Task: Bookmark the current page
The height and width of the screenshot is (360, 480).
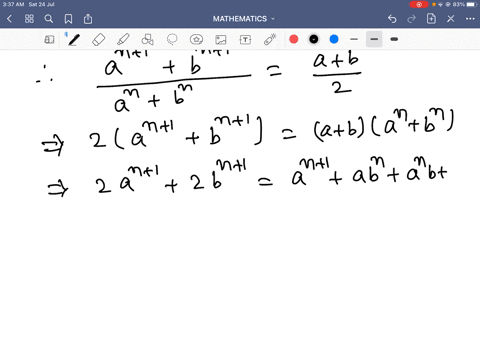Action: (68, 19)
